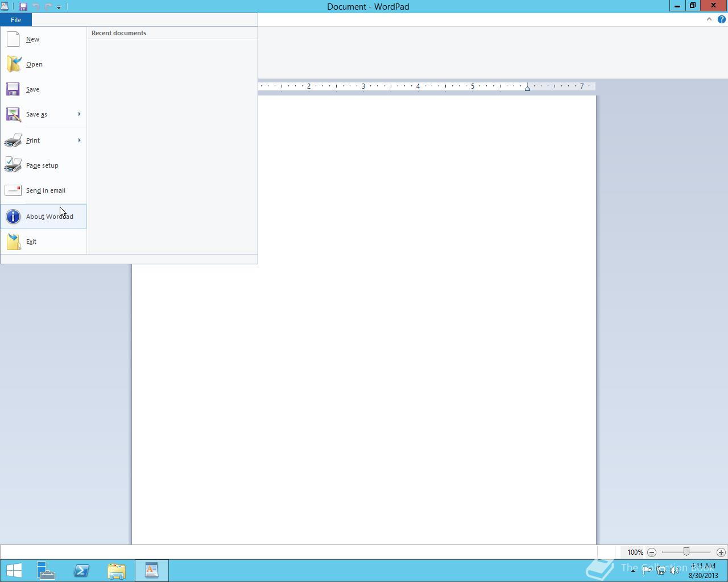The width and height of the screenshot is (728, 582).
Task: Minimize the ribbon using the chevron
Action: pos(709,19)
